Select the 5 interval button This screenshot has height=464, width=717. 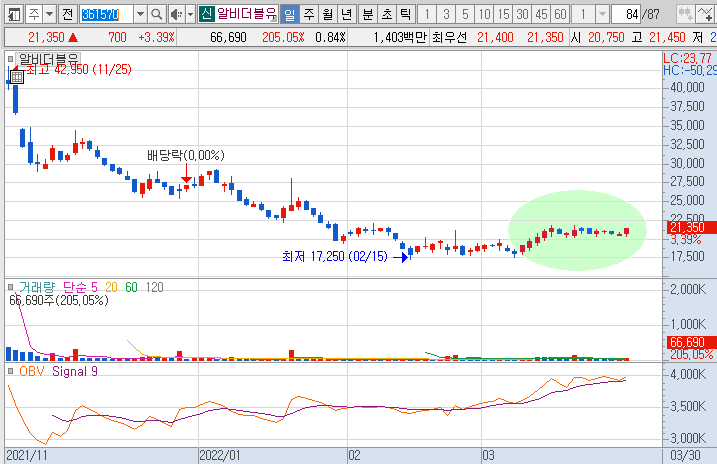point(465,15)
